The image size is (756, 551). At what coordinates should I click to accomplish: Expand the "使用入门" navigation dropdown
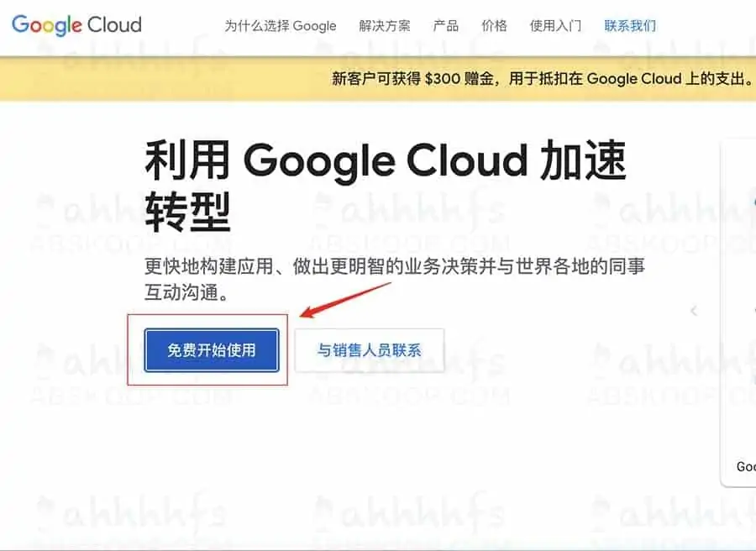point(554,26)
